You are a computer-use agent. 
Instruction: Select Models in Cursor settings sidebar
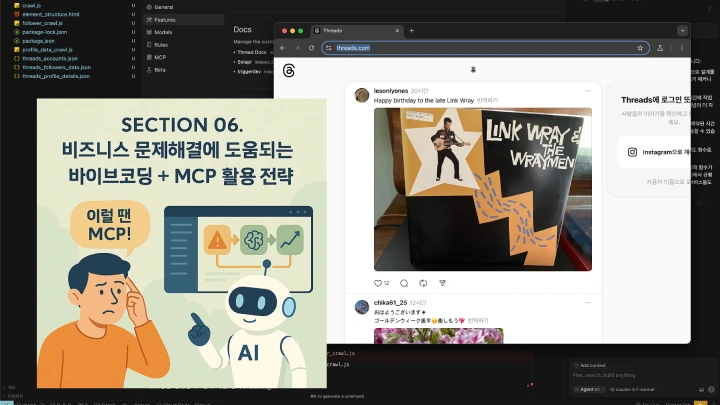coord(184,32)
